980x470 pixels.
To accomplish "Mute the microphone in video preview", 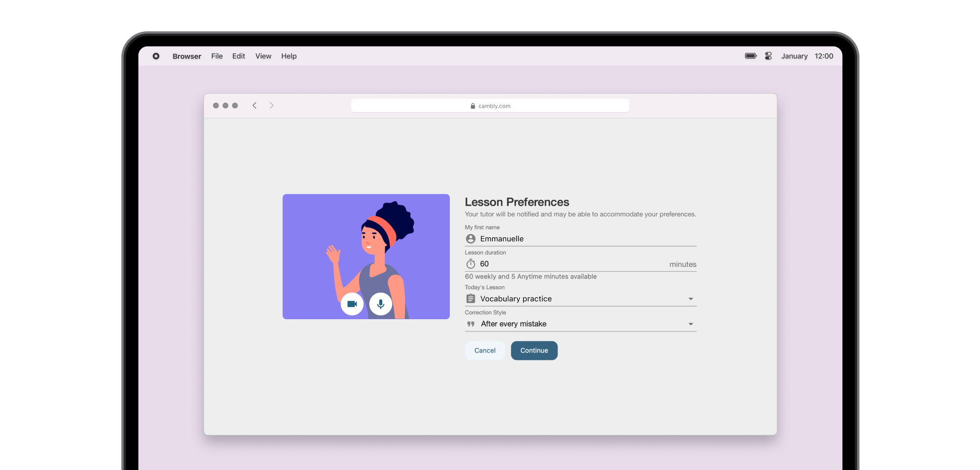I will pos(381,304).
